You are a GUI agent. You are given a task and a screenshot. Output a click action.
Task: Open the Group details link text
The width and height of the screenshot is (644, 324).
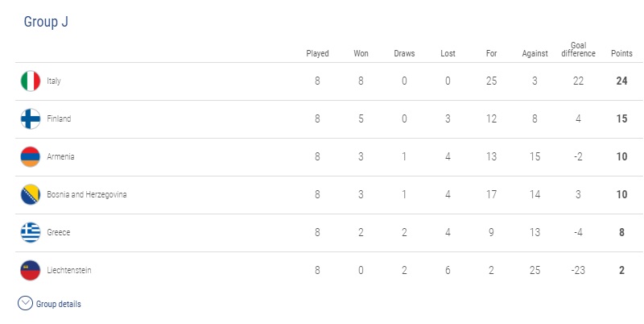coord(58,305)
